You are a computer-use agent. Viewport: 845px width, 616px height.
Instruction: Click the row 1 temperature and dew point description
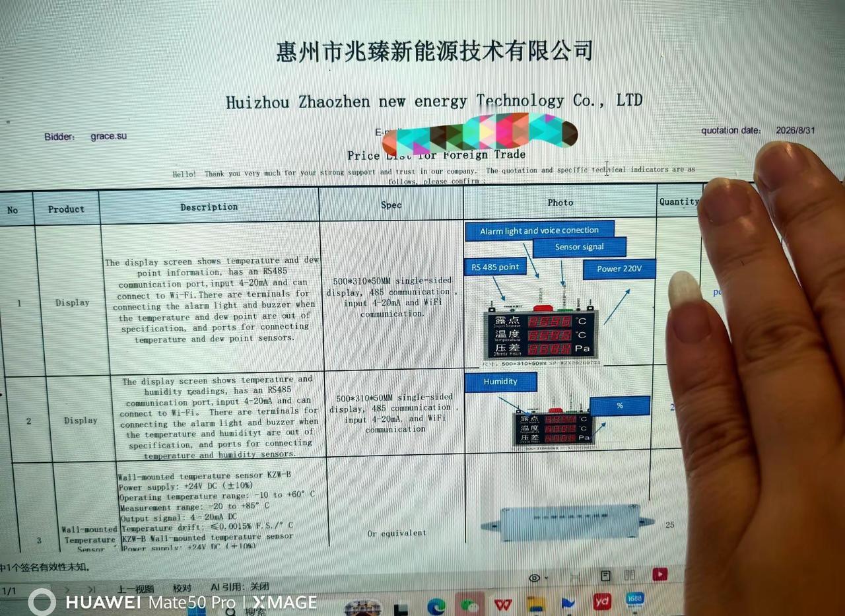tap(211, 300)
